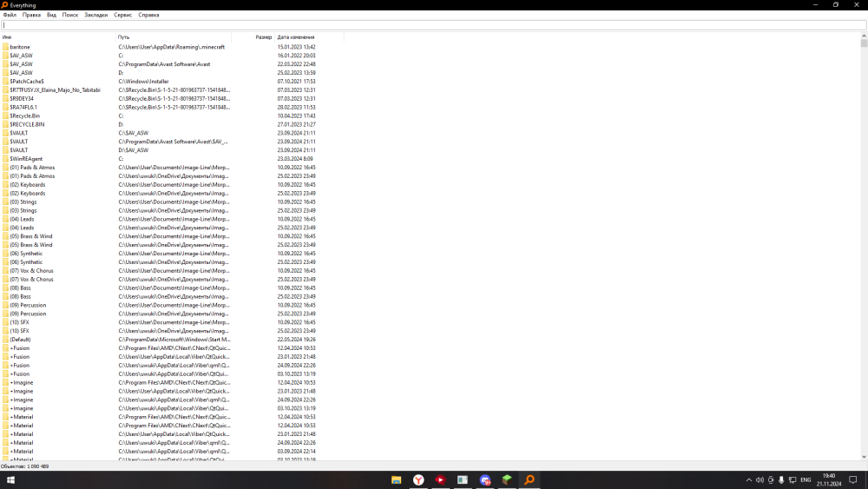Click the Everything taskbar icon

pyautogui.click(x=529, y=480)
